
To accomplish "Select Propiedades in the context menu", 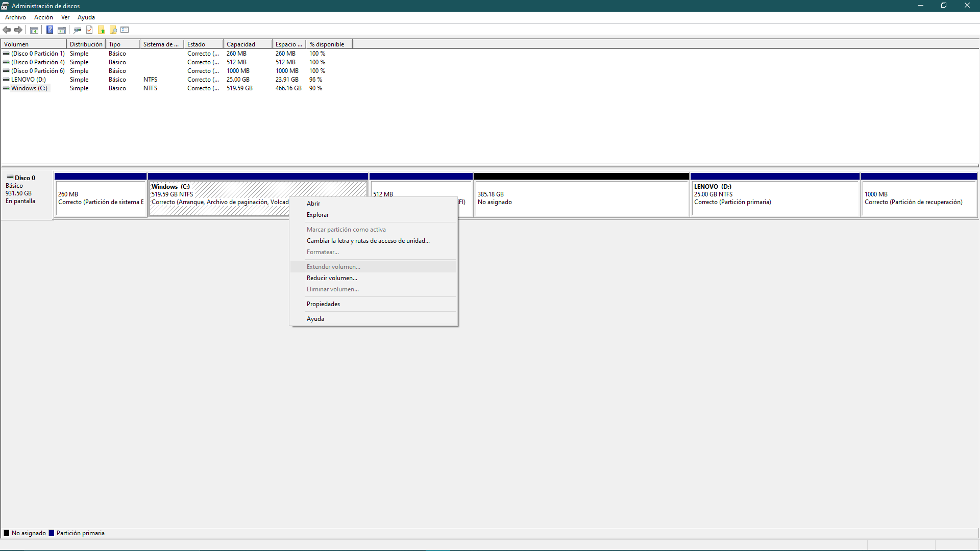I will (323, 304).
